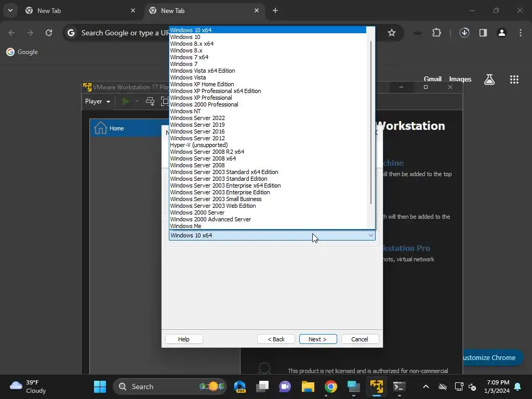Choose Windows 7 x64 option
532x399 pixels.
[x=268, y=57]
